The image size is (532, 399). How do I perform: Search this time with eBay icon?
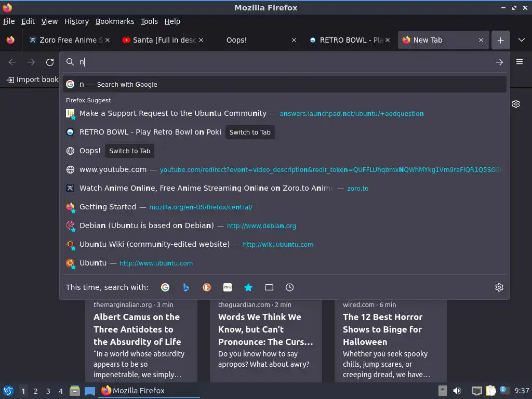[x=228, y=287]
